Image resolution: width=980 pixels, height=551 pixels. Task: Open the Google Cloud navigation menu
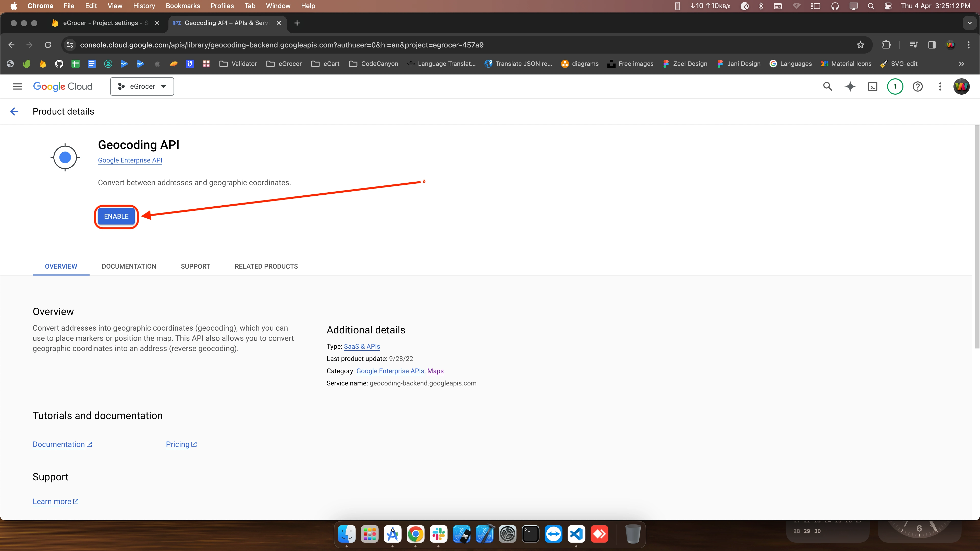click(17, 87)
